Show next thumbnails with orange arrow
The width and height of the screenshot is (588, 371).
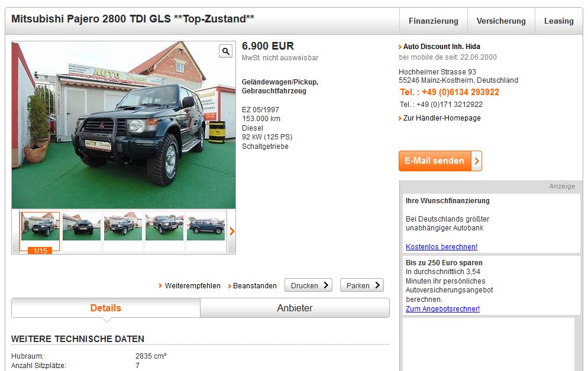tap(232, 232)
